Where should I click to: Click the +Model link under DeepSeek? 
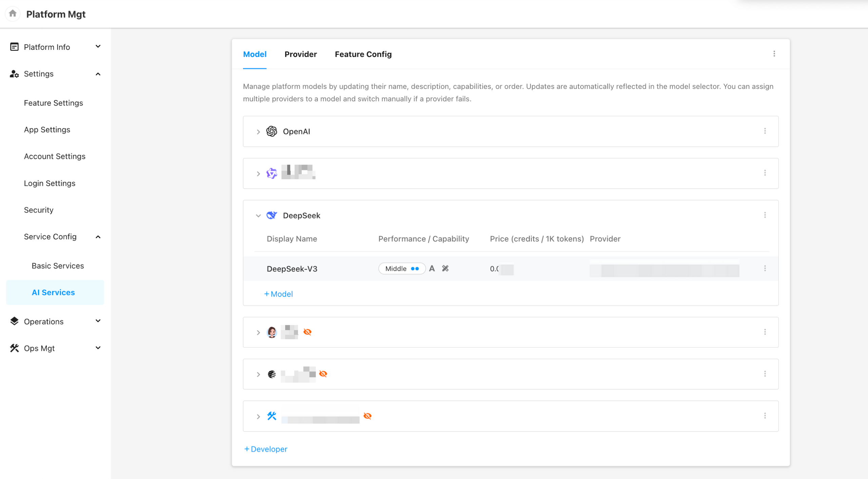point(278,294)
